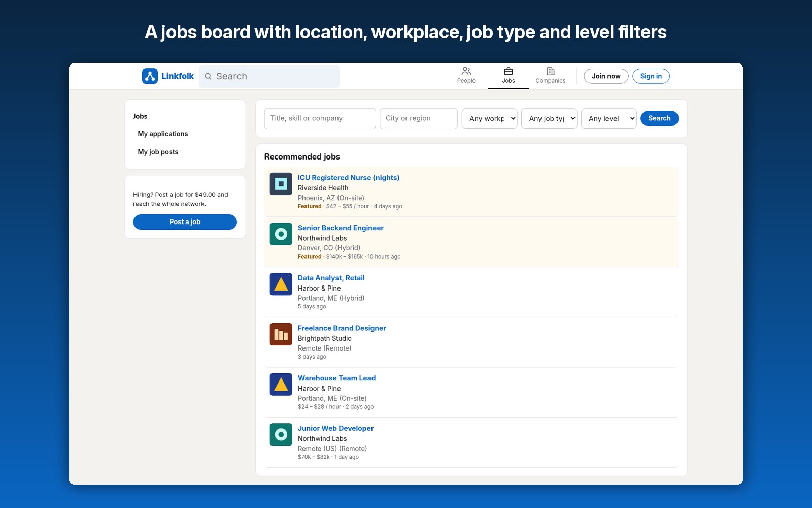Click the Denver, CO (Hybrid) location text
812x508 pixels.
(x=329, y=248)
